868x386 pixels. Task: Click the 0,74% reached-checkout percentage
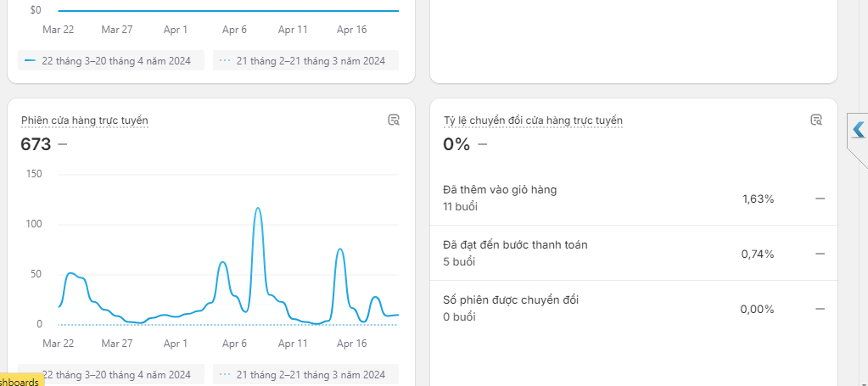pos(758,254)
